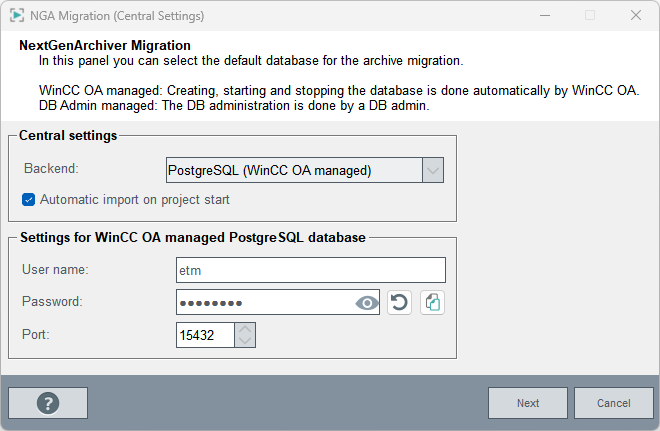
Task: Click into the Password field
Action: tap(263, 302)
